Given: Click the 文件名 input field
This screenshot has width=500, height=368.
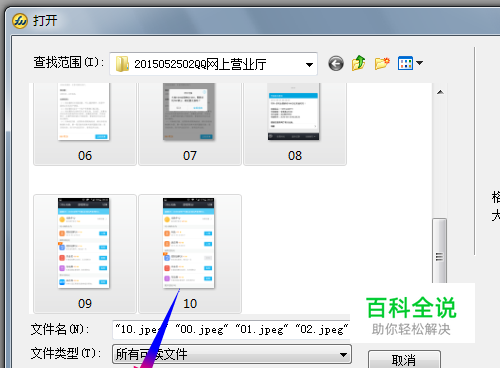Looking at the screenshot, I should coord(231,330).
